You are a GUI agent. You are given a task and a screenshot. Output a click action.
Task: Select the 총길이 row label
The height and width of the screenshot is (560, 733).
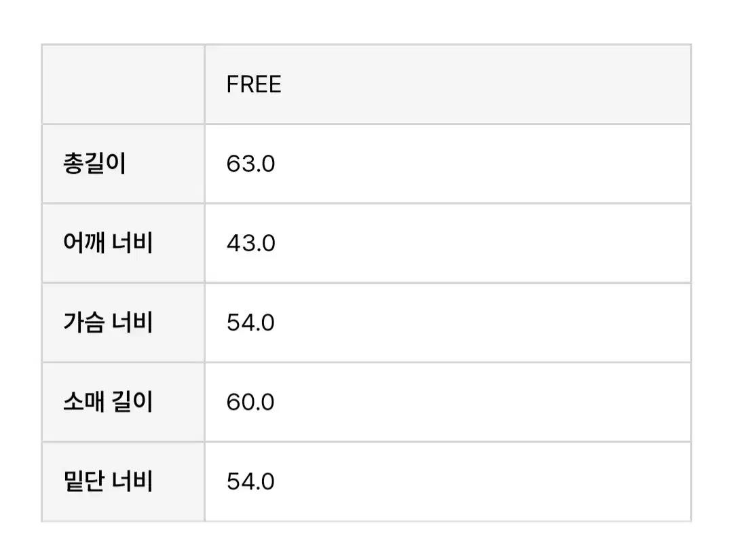pyautogui.click(x=94, y=164)
